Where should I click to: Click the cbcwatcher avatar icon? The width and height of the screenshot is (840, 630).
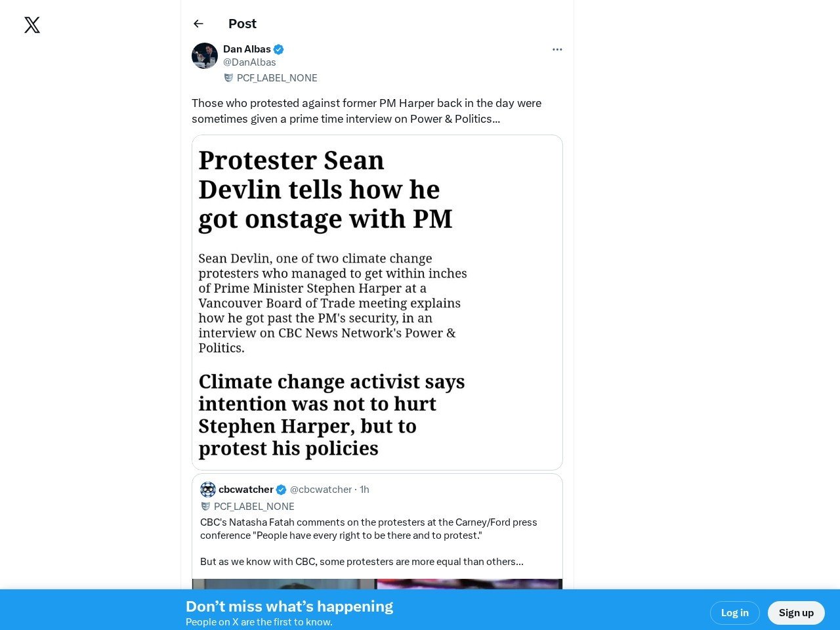click(x=208, y=490)
